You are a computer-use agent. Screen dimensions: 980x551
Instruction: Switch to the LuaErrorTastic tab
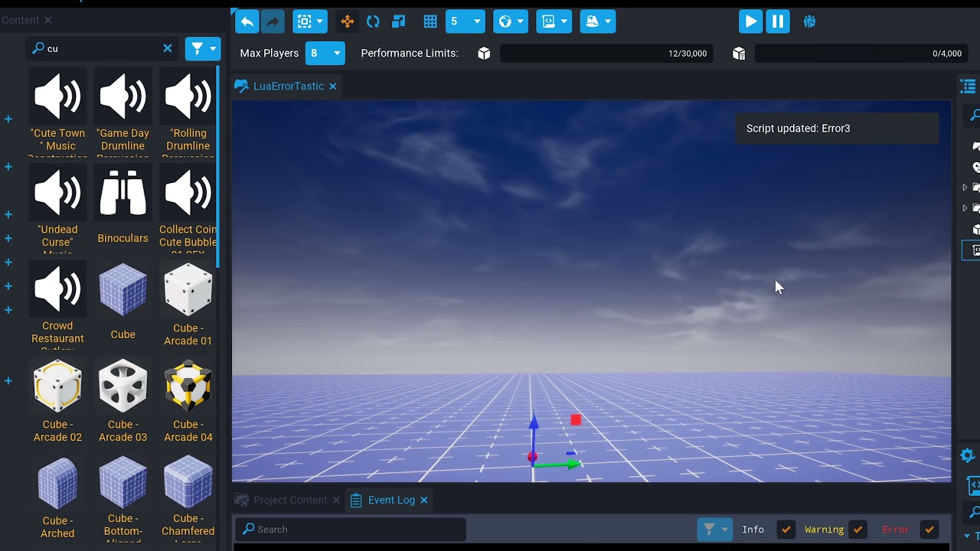tap(288, 86)
